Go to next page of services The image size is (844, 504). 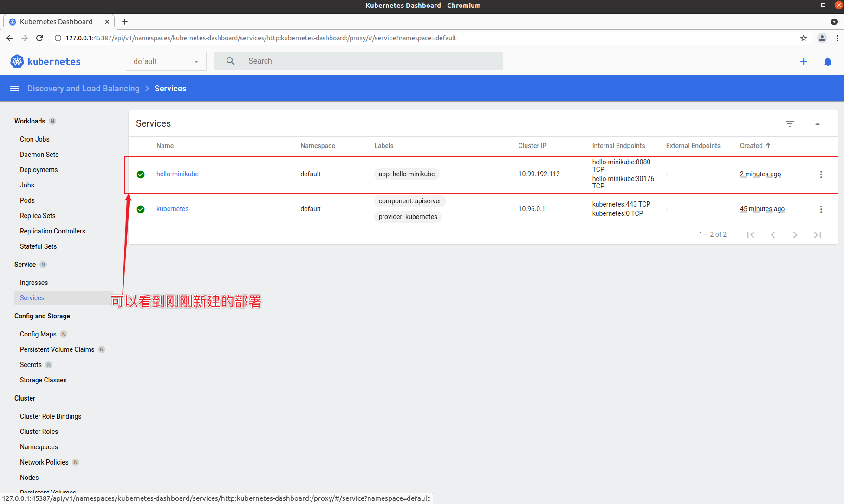pos(795,235)
